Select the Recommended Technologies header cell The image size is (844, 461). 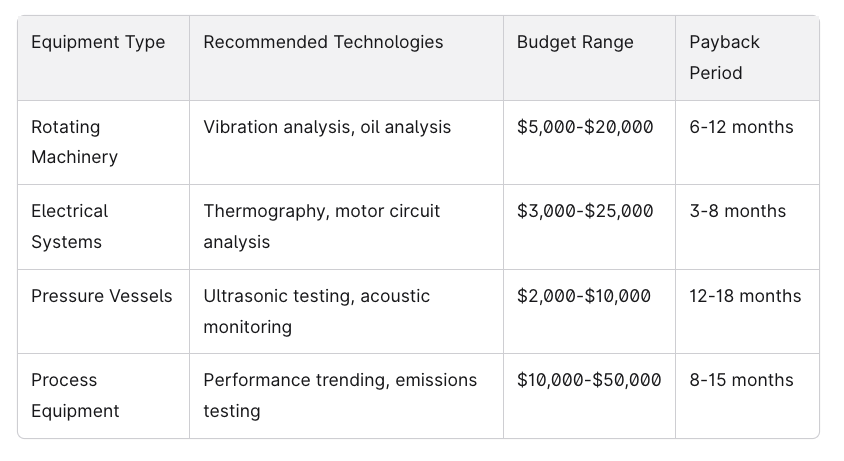click(x=346, y=58)
